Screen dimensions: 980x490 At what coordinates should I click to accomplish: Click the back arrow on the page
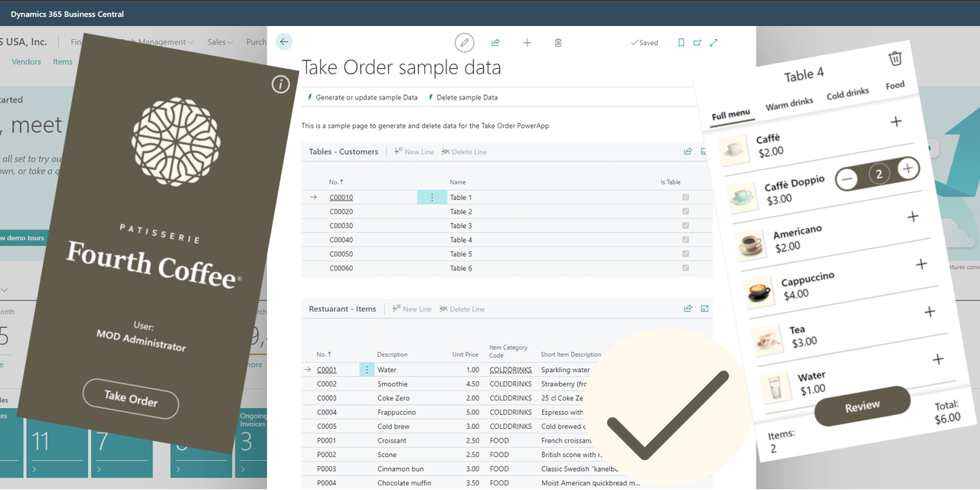[x=284, y=42]
